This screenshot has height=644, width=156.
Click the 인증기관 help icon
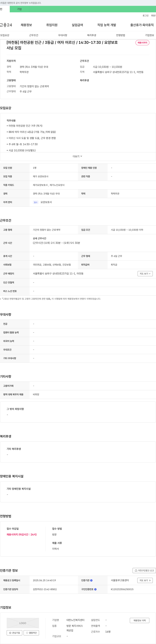91,581
